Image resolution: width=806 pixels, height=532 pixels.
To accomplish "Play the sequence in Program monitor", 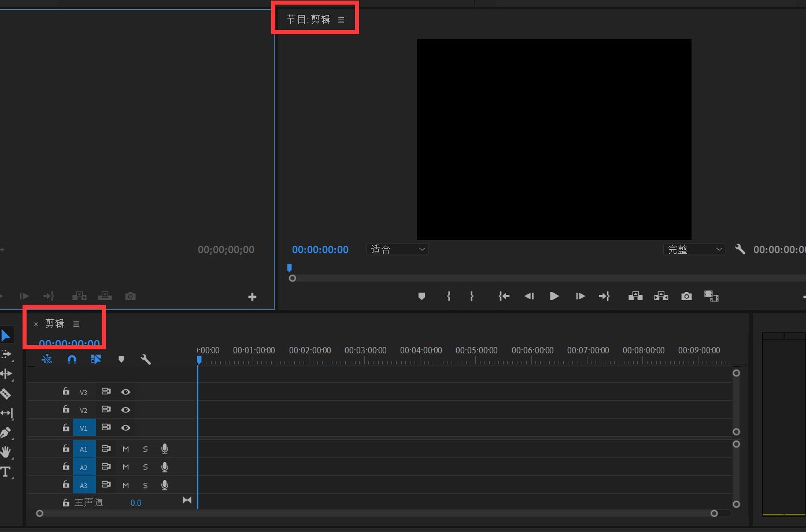I will pyautogui.click(x=554, y=296).
